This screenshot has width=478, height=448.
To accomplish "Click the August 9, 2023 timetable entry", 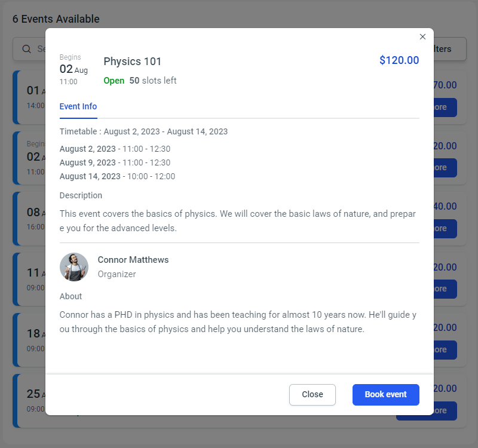I will click(x=88, y=162).
